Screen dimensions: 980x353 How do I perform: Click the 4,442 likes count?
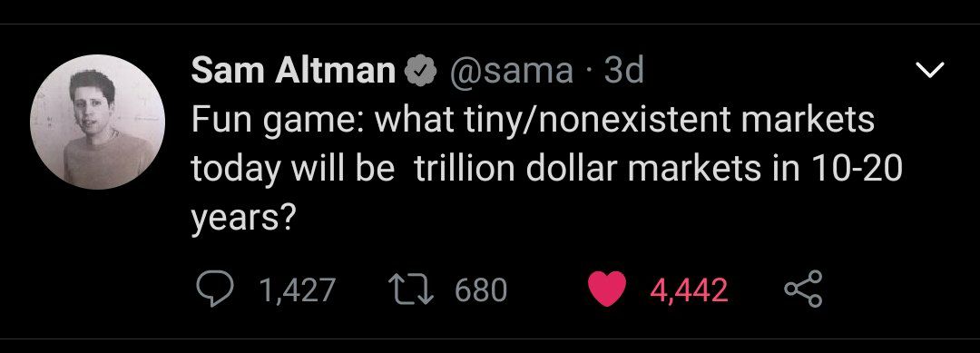tap(689, 290)
